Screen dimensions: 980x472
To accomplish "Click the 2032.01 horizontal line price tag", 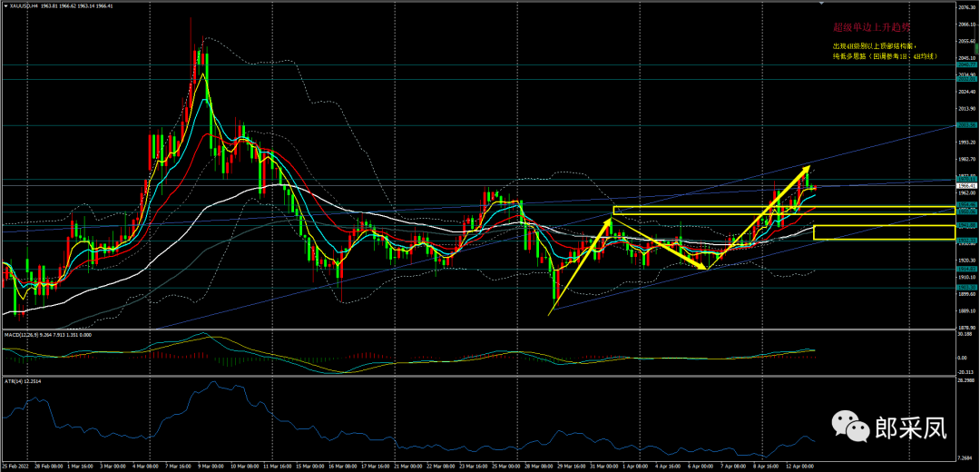I will 965,79.
